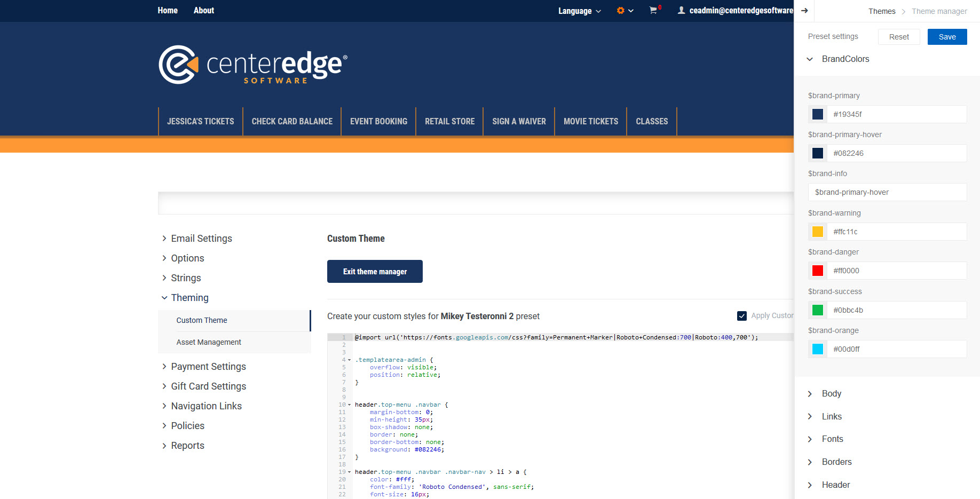Open the $brand-primary color swatch
Screen dimensions: 980x499
(817, 114)
